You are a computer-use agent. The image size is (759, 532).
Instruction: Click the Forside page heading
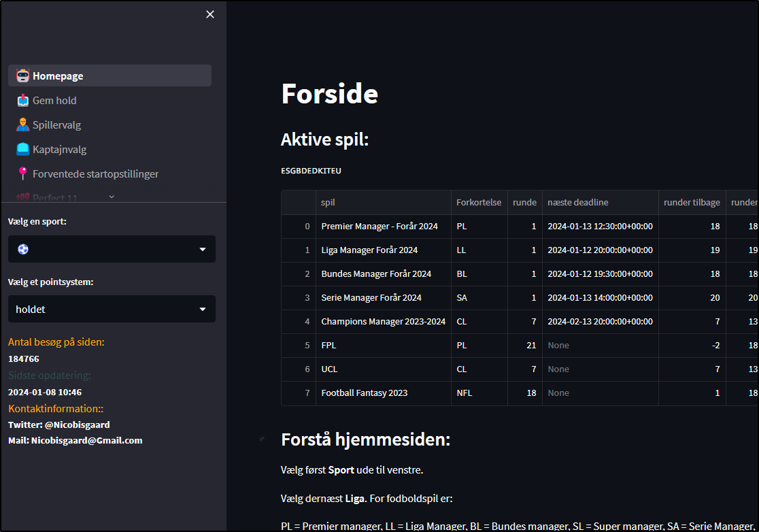click(x=330, y=93)
